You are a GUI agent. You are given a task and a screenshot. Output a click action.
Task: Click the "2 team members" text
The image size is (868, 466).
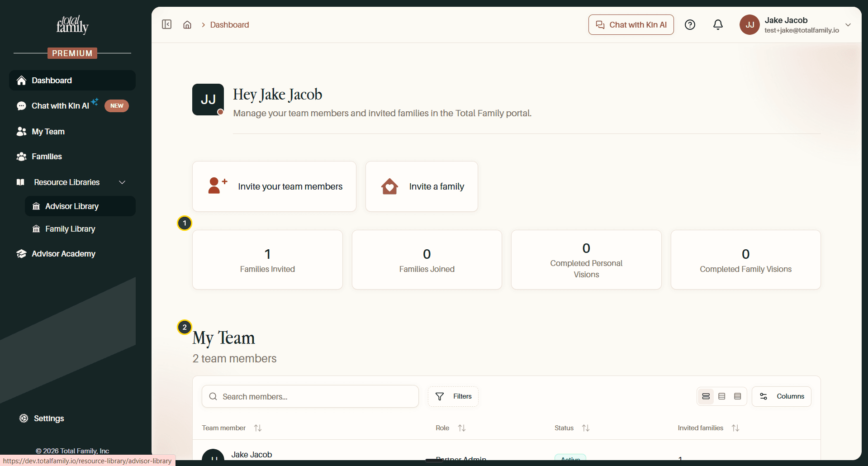[x=234, y=359]
